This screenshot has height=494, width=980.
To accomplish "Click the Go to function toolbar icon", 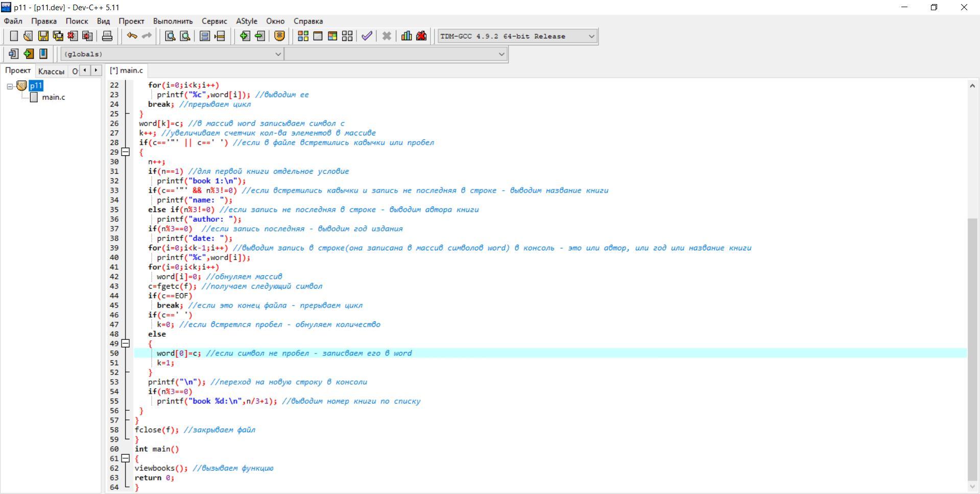I will (205, 36).
